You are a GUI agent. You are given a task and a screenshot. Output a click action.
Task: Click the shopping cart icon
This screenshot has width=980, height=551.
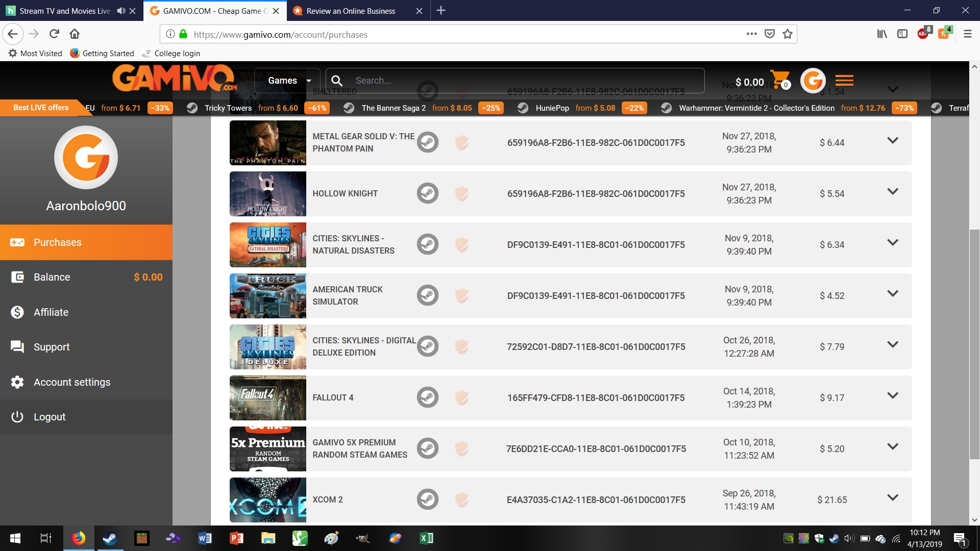tap(779, 79)
